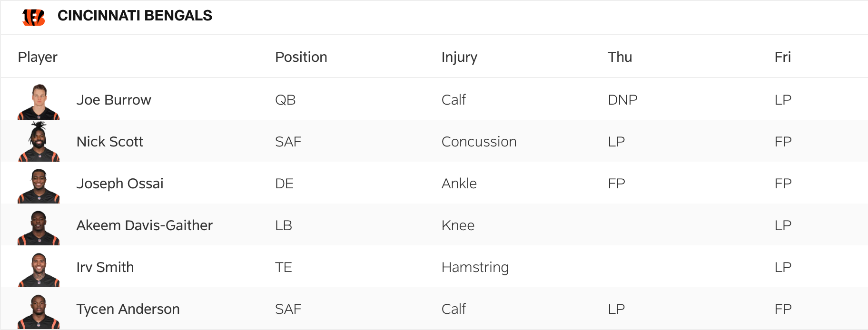This screenshot has width=868, height=330.
Task: Click the Thu column header
Action: [x=620, y=57]
